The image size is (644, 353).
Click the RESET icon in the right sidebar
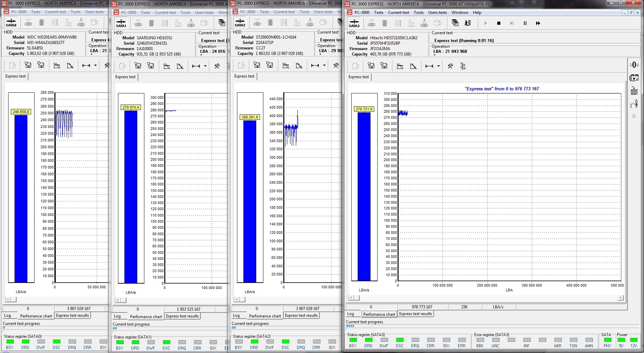(634, 91)
